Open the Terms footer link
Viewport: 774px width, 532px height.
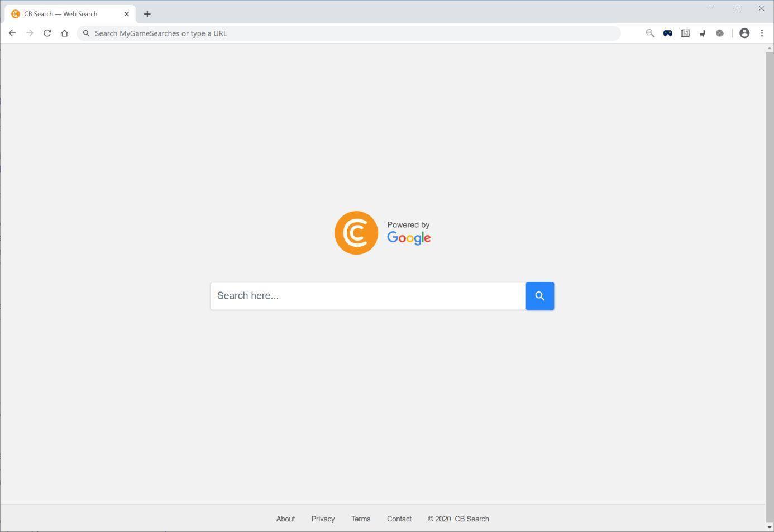click(x=361, y=519)
